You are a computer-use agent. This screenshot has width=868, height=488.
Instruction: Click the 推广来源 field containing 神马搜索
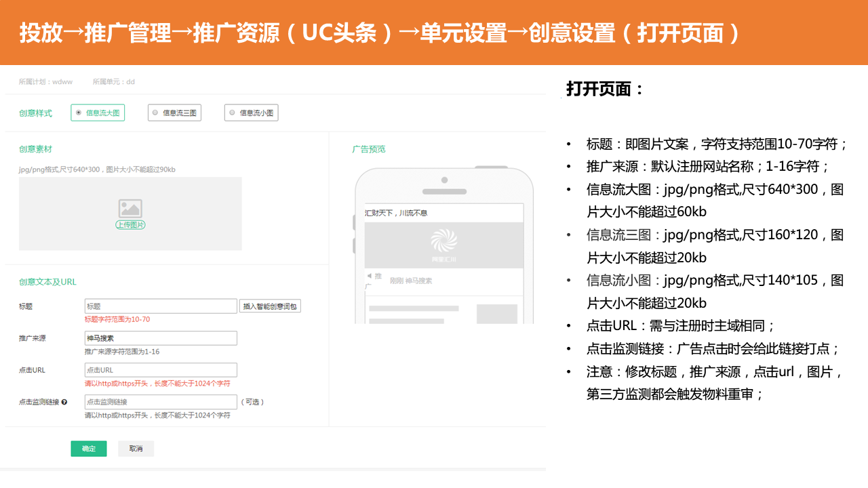pyautogui.click(x=161, y=338)
